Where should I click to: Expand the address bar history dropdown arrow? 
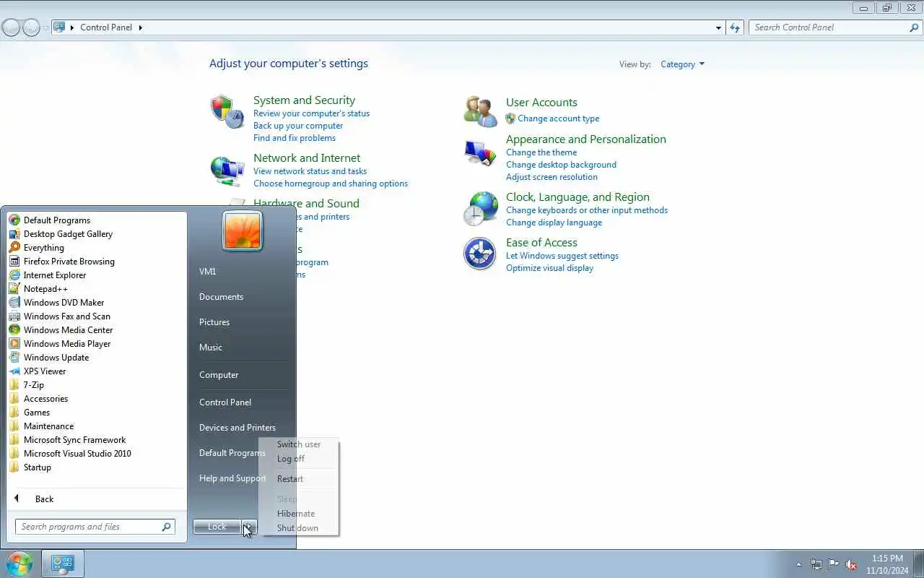click(718, 27)
